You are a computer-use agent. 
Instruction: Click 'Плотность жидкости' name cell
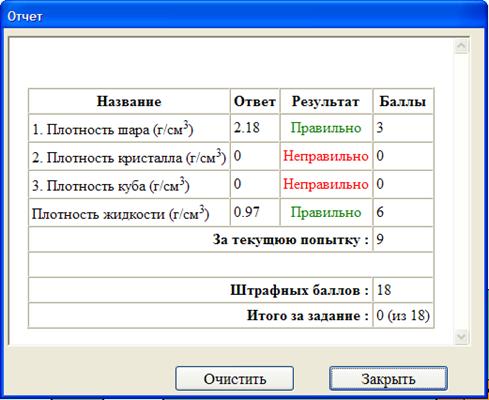tap(129, 213)
